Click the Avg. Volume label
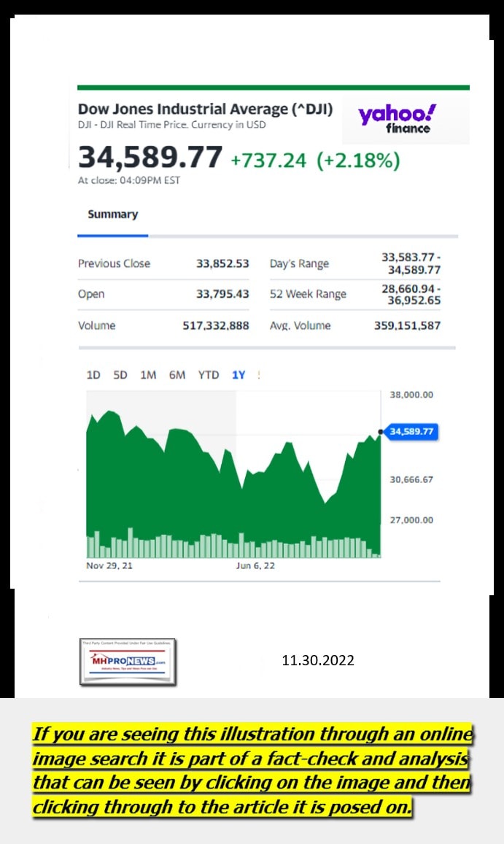The height and width of the screenshot is (844, 504). point(300,325)
